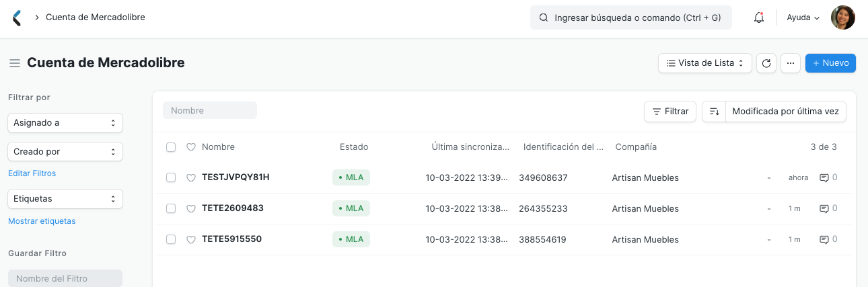Click Artisan Muebles in TESTJVPQY81H row
Screen dimensions: 868x287
645,178
